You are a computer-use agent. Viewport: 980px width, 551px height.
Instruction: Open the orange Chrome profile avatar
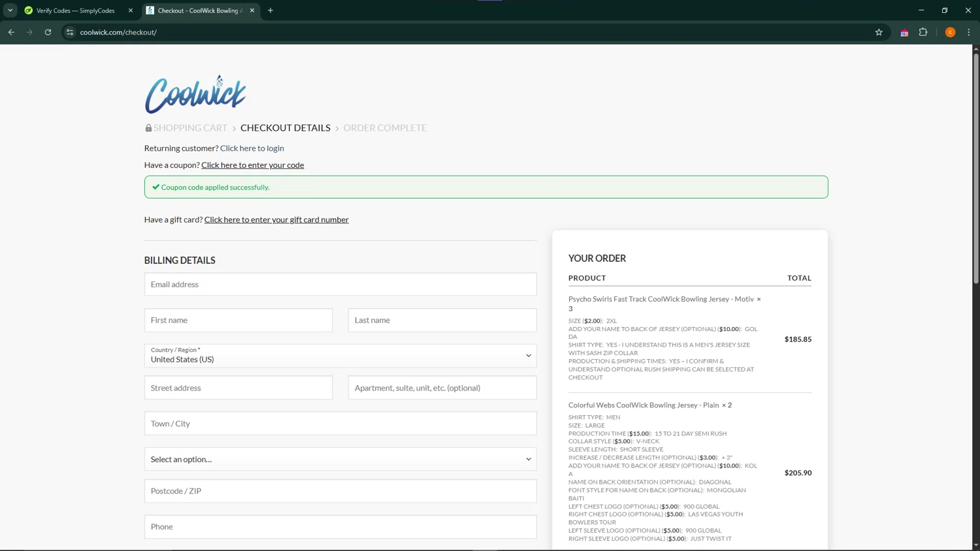click(951, 32)
